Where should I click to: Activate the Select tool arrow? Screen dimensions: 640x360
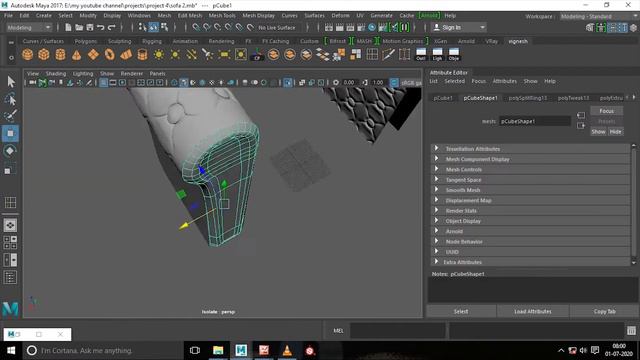click(x=11, y=82)
